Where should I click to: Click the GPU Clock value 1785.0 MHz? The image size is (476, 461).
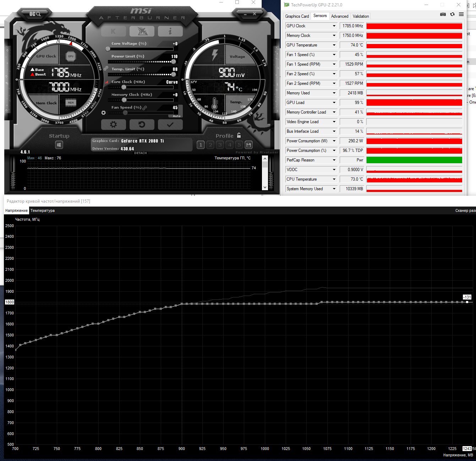(352, 26)
